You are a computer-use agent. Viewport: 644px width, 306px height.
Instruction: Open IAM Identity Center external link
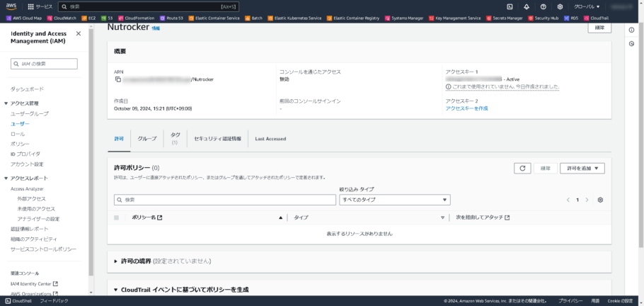(34, 284)
